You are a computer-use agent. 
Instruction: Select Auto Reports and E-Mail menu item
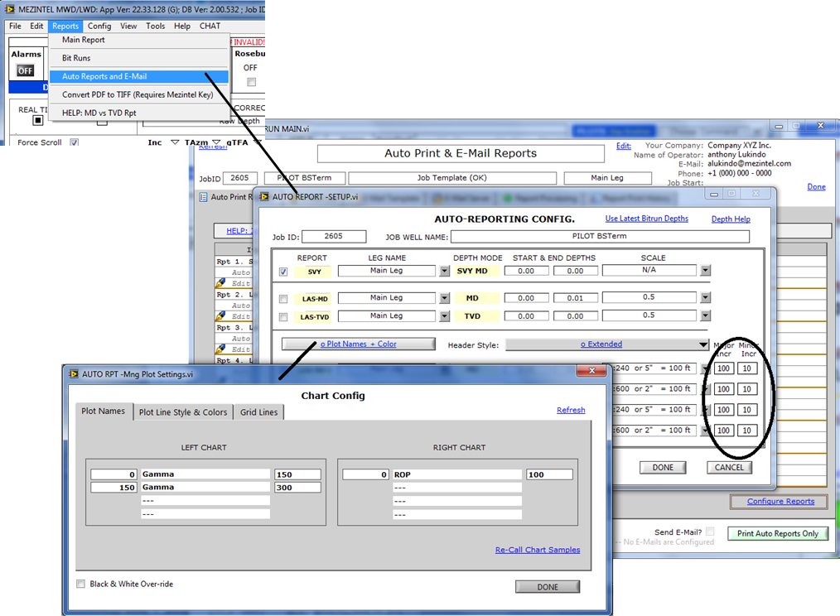[138, 76]
